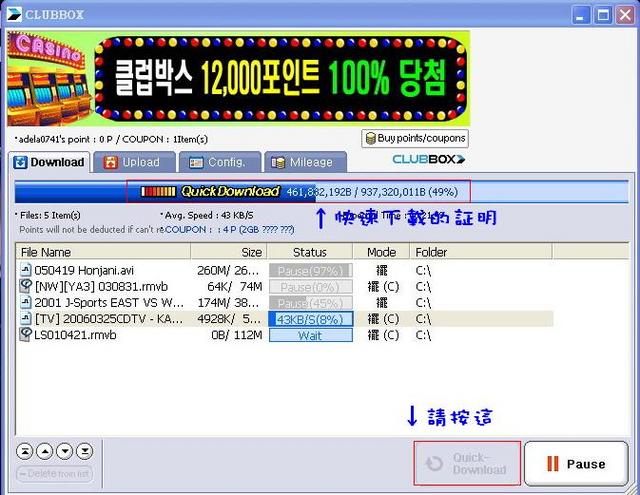Click size value 0B/ 112M
The image size is (640, 495).
(237, 335)
